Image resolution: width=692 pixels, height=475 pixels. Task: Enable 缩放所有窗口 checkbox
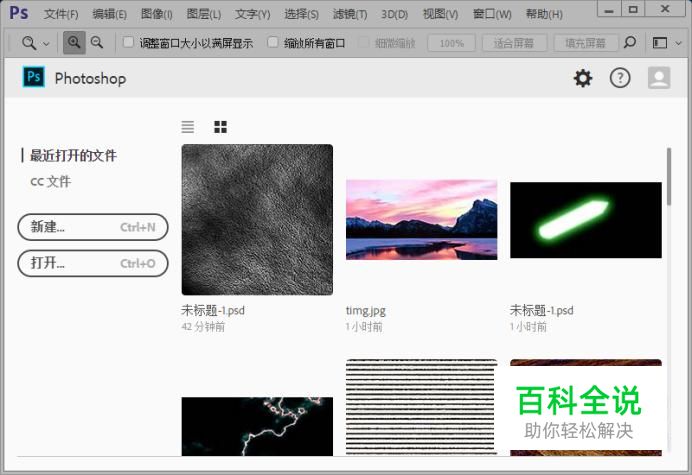point(273,42)
